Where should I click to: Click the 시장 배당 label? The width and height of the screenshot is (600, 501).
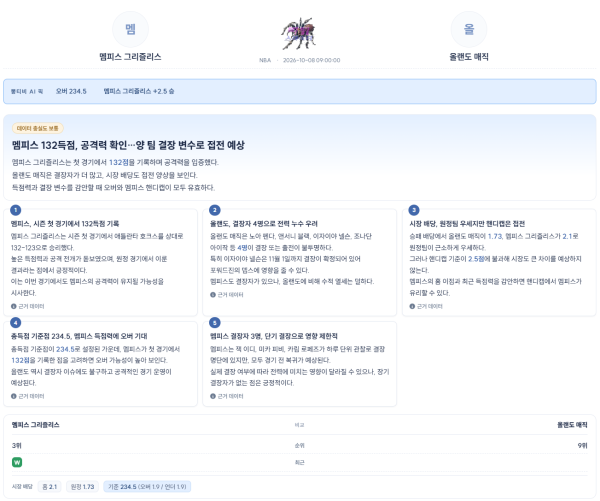[22, 487]
